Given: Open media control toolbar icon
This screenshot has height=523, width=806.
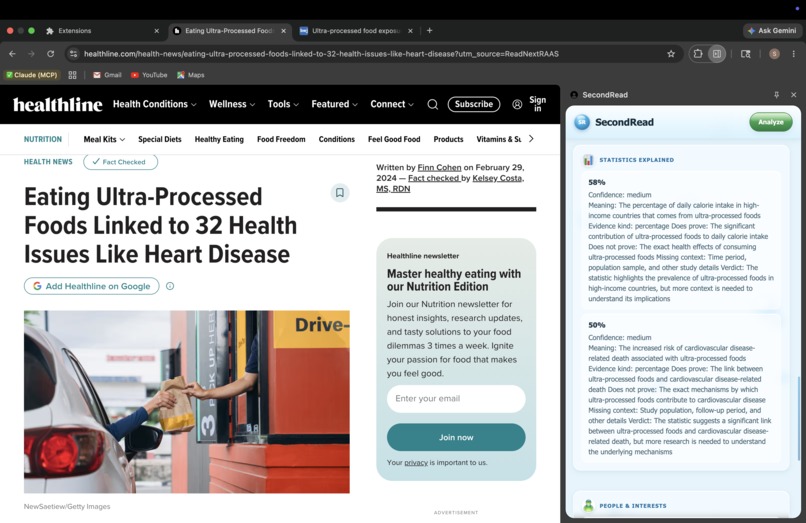Looking at the screenshot, I should click(745, 53).
